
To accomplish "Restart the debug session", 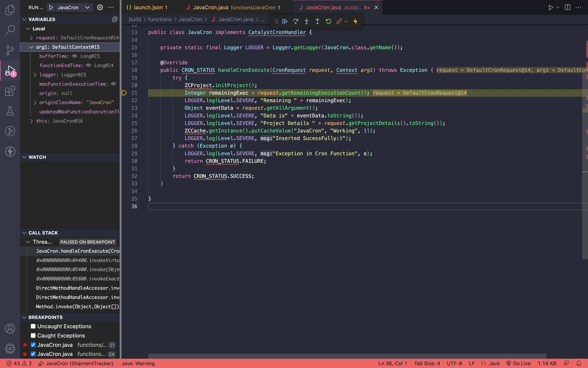I will pyautogui.click(x=328, y=21).
